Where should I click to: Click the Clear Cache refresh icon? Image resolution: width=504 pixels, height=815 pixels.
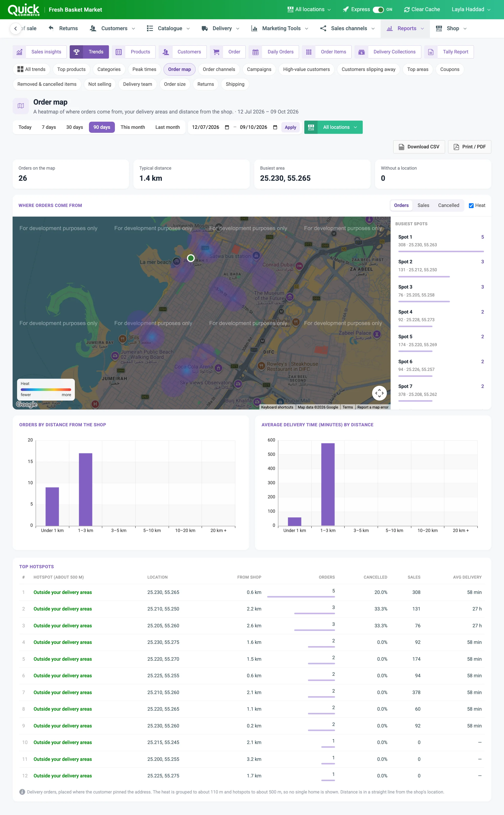407,10
